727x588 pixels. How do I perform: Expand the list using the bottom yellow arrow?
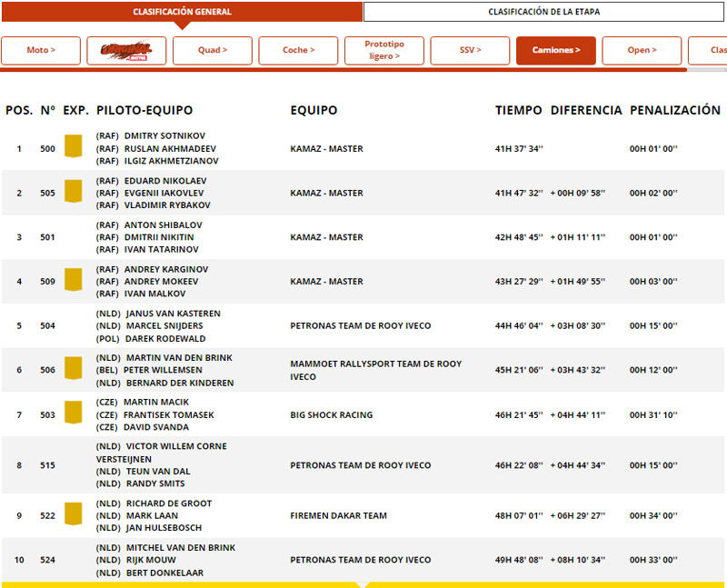[x=363, y=583]
